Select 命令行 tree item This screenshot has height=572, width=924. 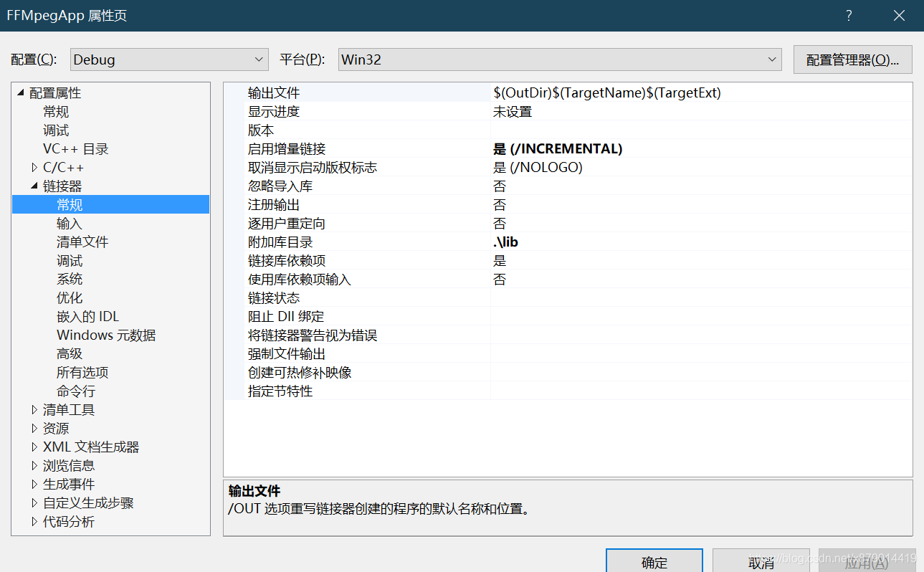click(76, 391)
